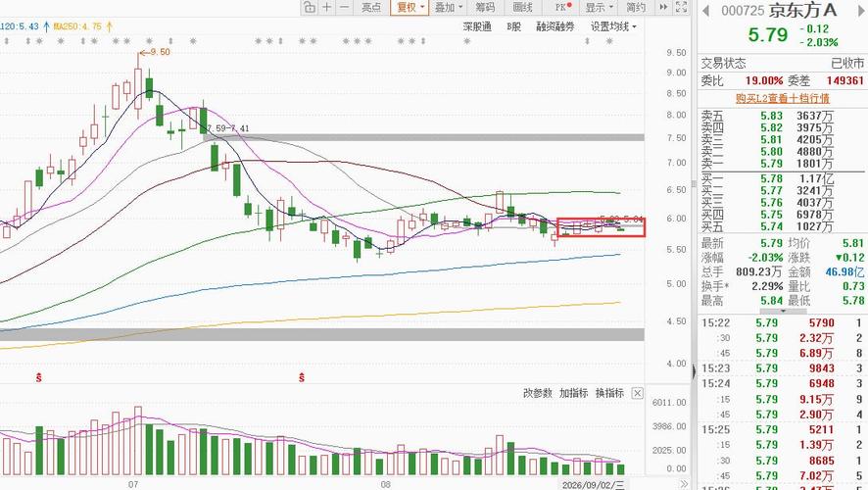
Task: Open 设置均线 dropdown
Action: (613, 26)
